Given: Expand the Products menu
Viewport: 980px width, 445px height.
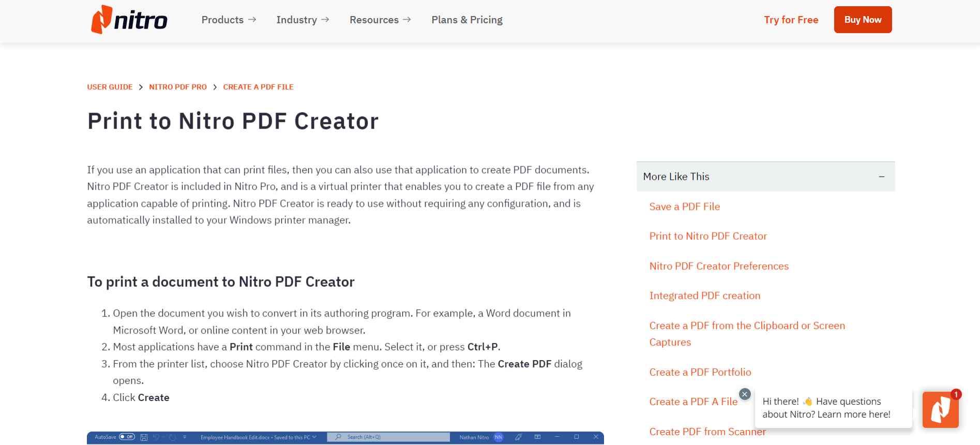Looking at the screenshot, I should point(229,20).
